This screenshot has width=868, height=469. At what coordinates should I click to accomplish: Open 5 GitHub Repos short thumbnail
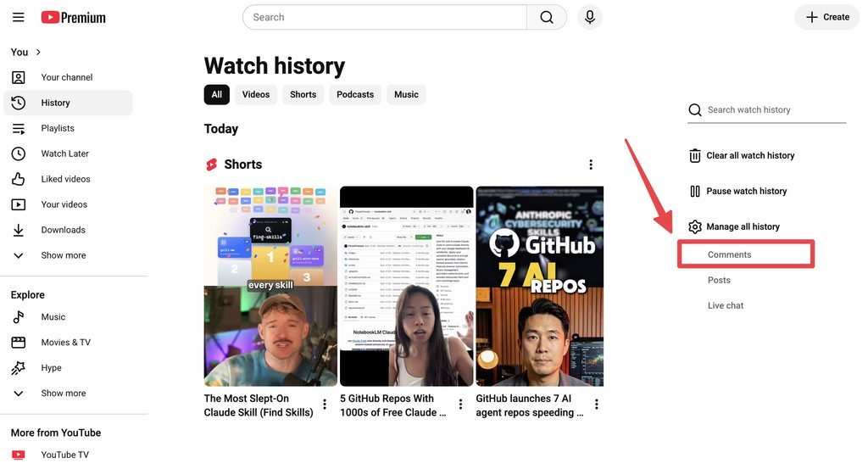click(406, 287)
